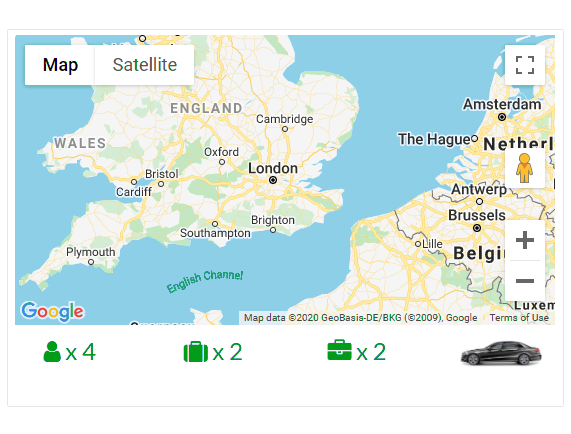
Task: Click the Cambridge label on map
Action: coord(284,119)
